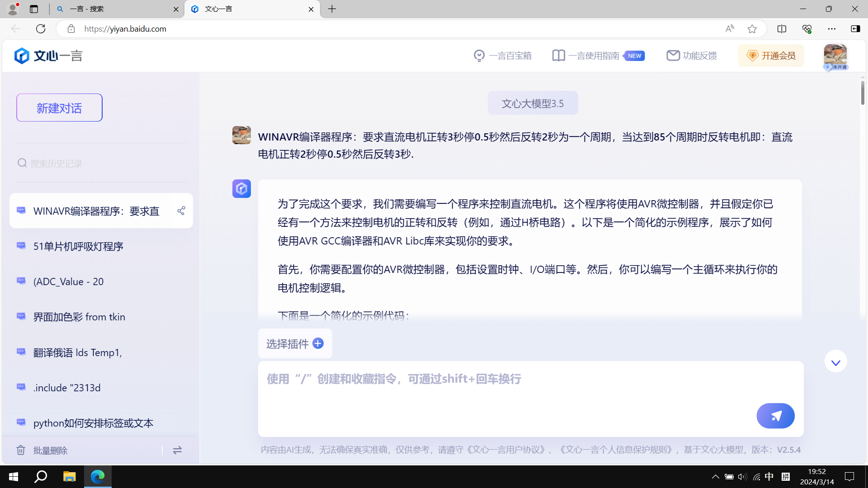Close the 一言 - 搜索 tab

point(176,9)
